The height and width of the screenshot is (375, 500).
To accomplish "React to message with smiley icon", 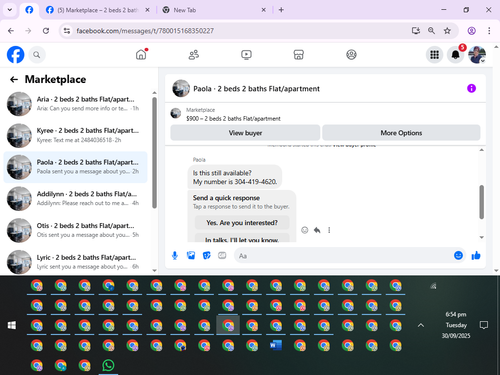I will click(305, 230).
